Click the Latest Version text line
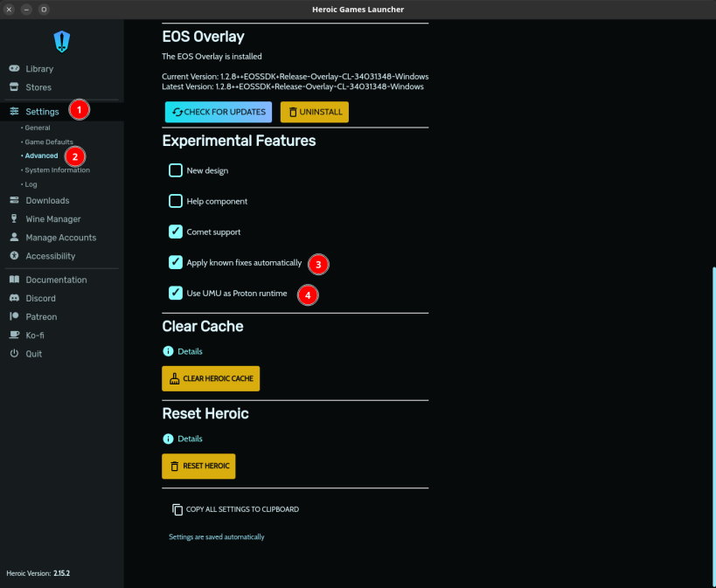The width and height of the screenshot is (716, 588). tap(293, 86)
